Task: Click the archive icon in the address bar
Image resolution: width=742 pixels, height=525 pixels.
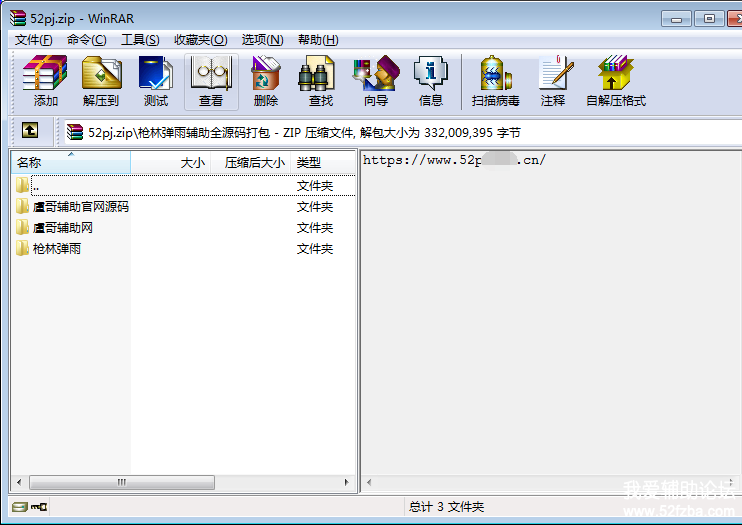Action: tap(75, 132)
